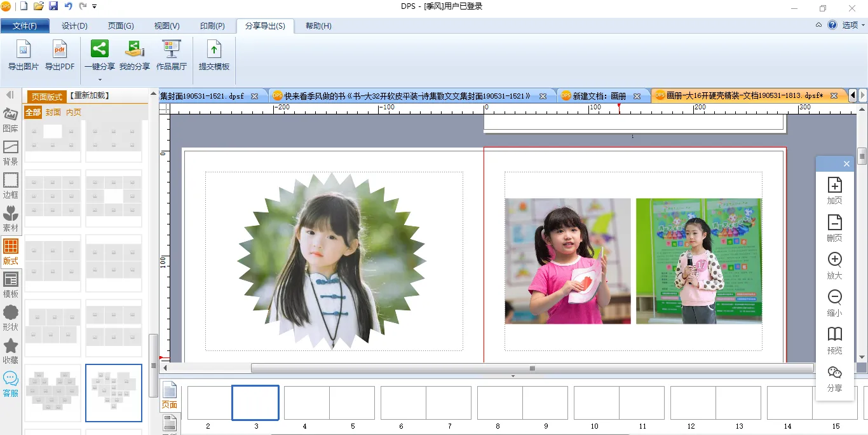868x435 pixels.
Task: Filter layouts by Inner Page (内页)
Action: (x=74, y=113)
